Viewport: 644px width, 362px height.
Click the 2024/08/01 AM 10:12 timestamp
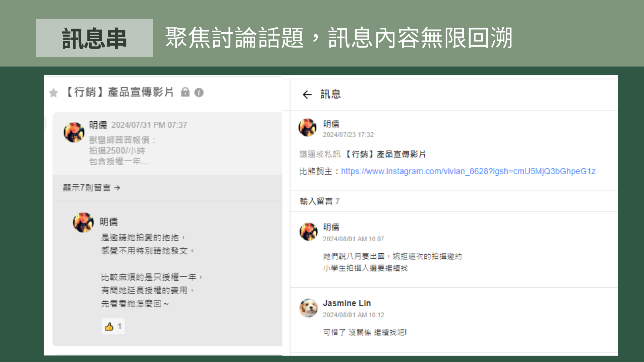[353, 315]
